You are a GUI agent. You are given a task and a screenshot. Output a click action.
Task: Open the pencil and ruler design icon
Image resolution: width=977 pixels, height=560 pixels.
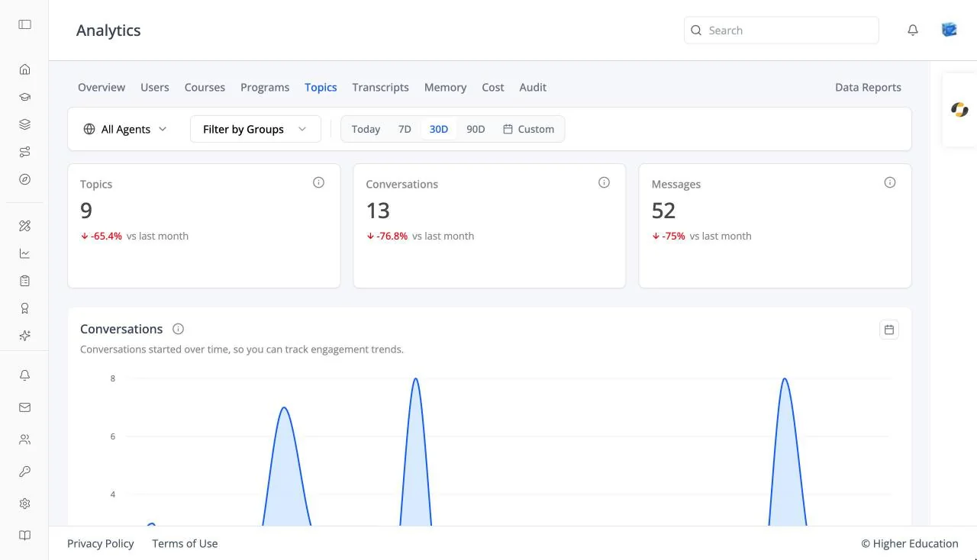(24, 226)
